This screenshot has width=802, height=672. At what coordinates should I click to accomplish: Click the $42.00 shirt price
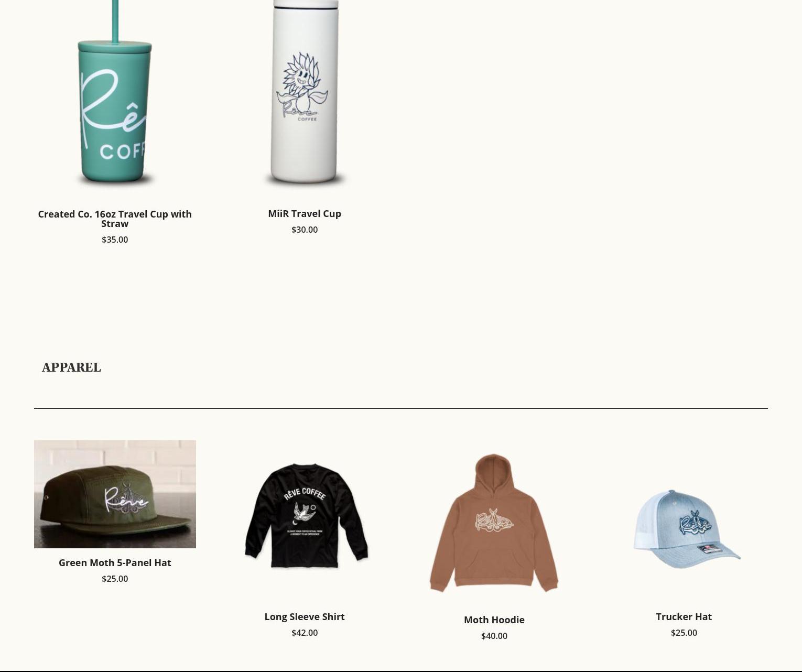[305, 633]
